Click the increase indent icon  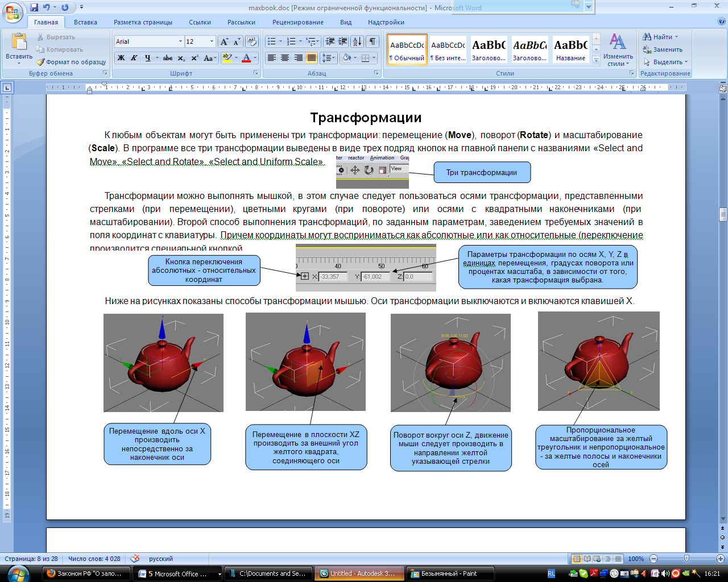342,41
